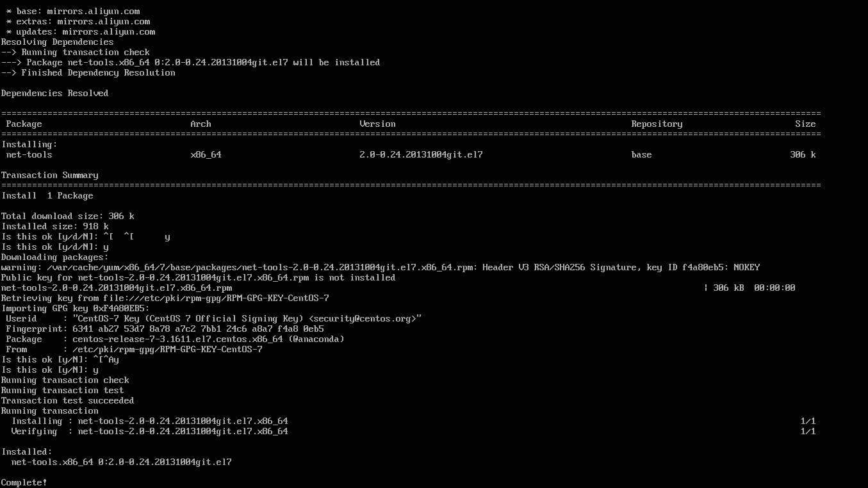Click the 'Complete!' message
The height and width of the screenshot is (488, 868).
24,482
